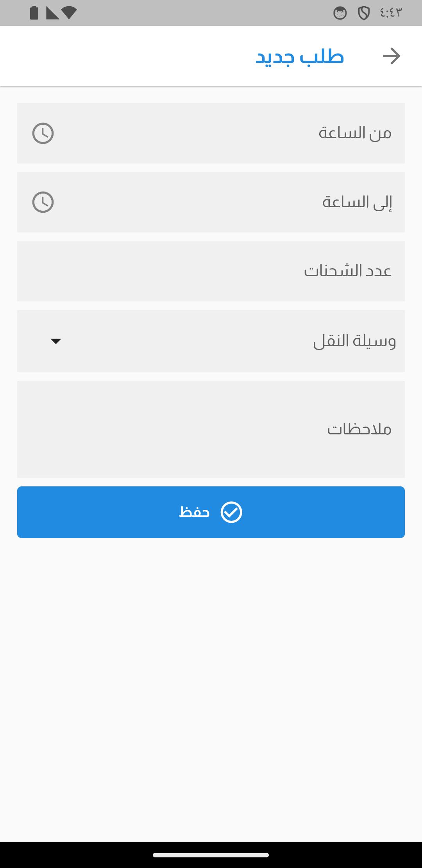Tap the 'طلب جديد' page title
The height and width of the screenshot is (868, 422).
[x=300, y=56]
